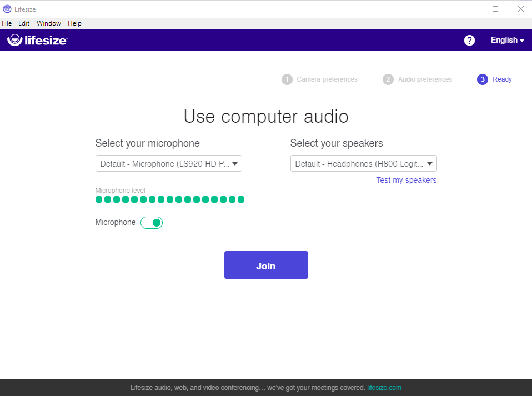Image resolution: width=532 pixels, height=396 pixels.
Task: Click the microphone dropdown arrow
Action: [235, 163]
